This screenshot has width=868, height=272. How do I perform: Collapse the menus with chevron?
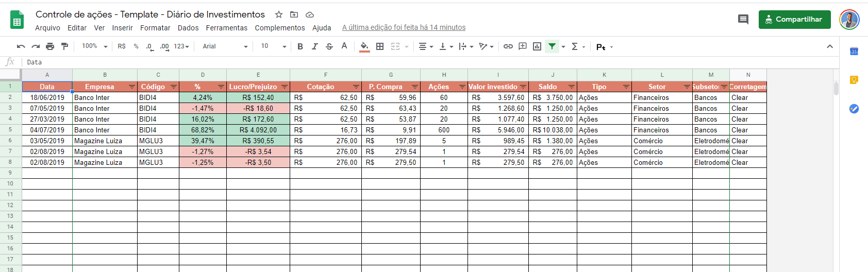click(x=830, y=46)
